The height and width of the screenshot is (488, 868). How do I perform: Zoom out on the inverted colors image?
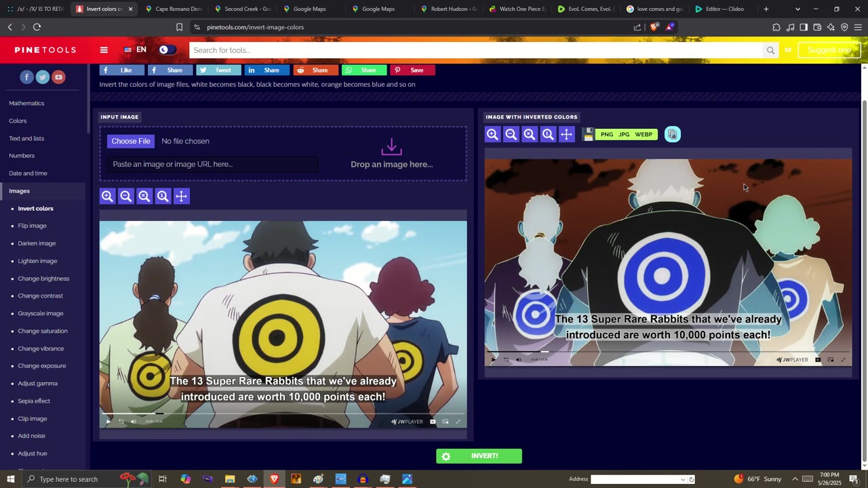pyautogui.click(x=511, y=134)
